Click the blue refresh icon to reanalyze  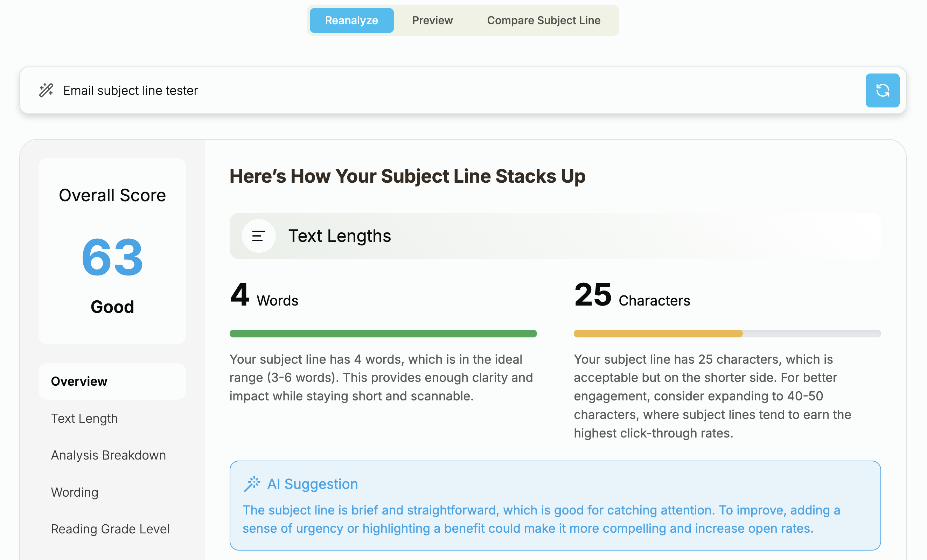pyautogui.click(x=882, y=91)
